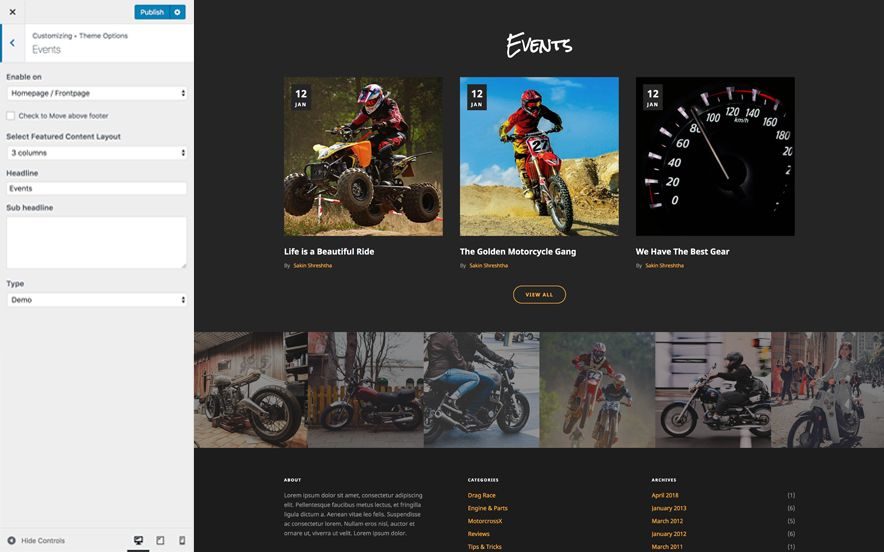Click the 12 Jan date badge on speedometer image
The width and height of the screenshot is (884, 552).
click(653, 97)
